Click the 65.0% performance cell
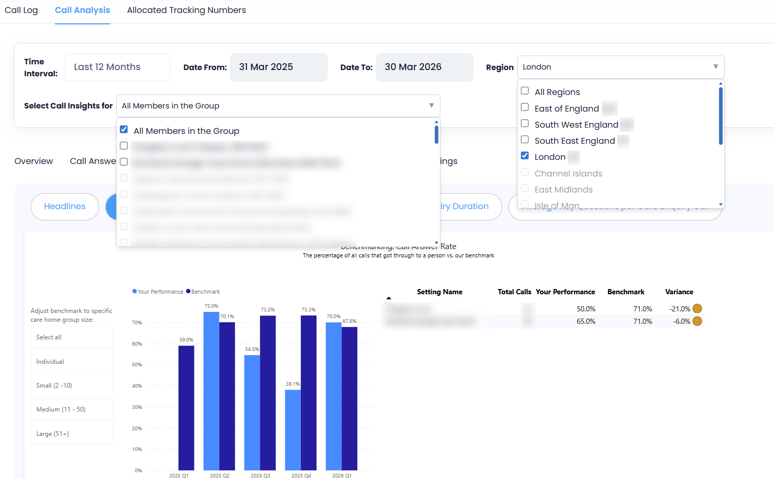The width and height of the screenshot is (774, 479). tap(585, 321)
